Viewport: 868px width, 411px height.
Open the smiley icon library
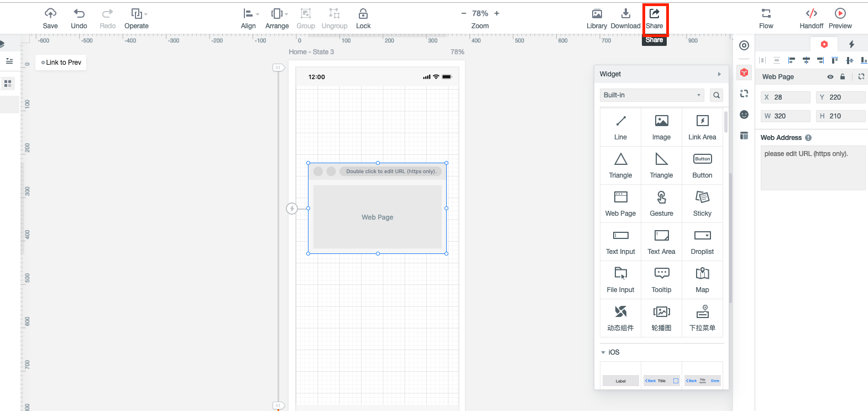coord(744,115)
